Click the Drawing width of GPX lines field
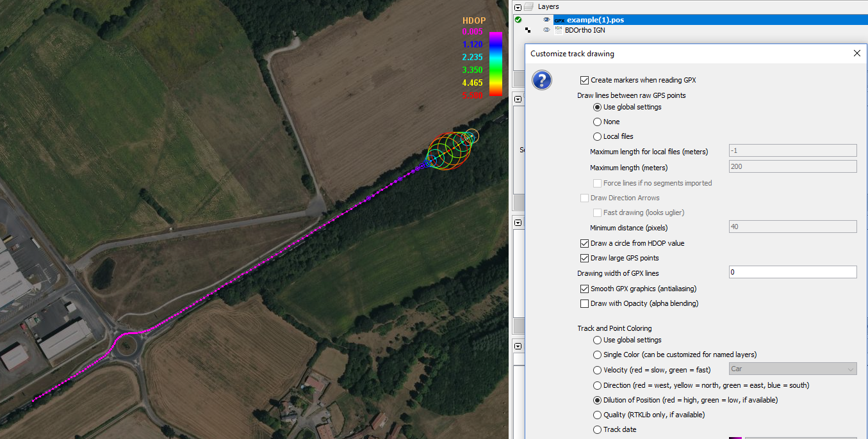868x439 pixels. [x=792, y=273]
